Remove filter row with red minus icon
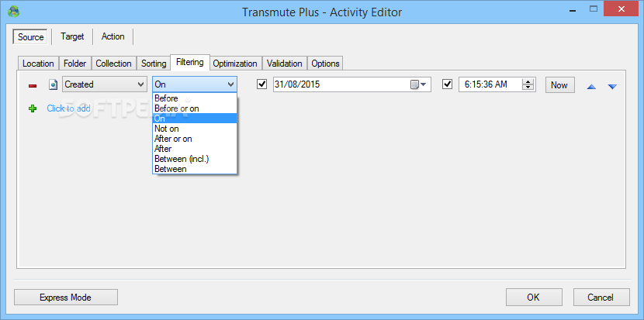 (33, 85)
